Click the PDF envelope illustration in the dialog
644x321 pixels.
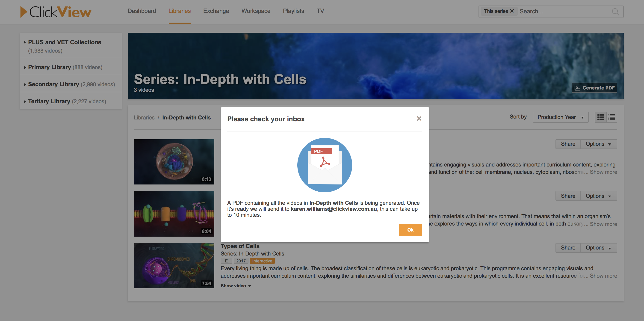[x=325, y=165]
